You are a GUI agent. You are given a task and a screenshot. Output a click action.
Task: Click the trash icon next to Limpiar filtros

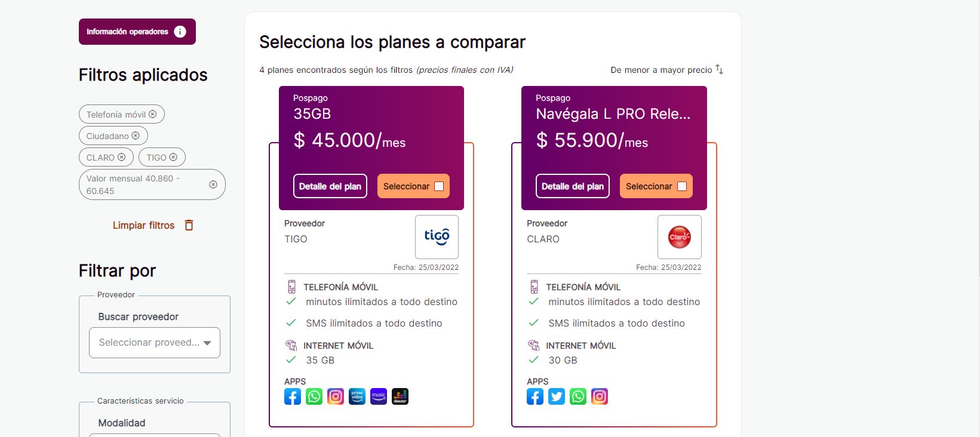190,225
